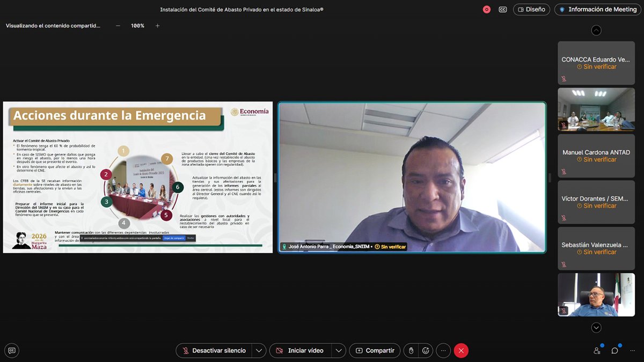This screenshot has width=644, height=362.
Task: Click the 100% zoom level value
Action: 137,26
